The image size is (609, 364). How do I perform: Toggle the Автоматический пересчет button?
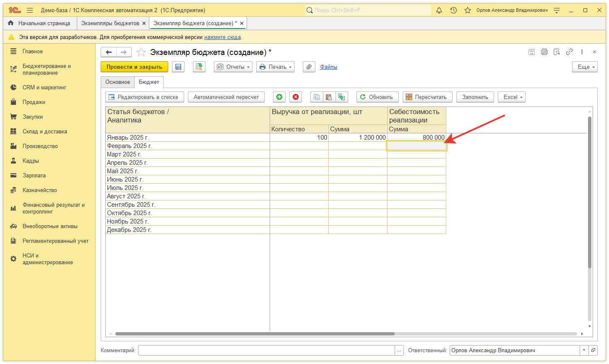[226, 97]
